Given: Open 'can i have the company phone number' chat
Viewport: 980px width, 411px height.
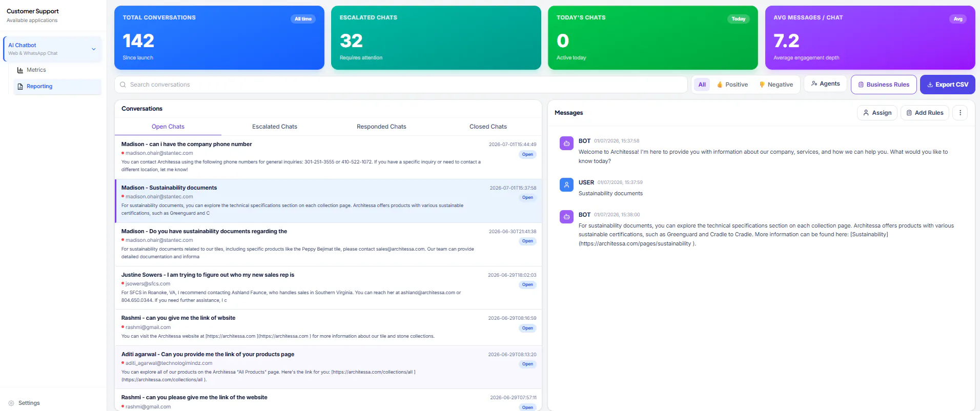Looking at the screenshot, I should [x=328, y=157].
